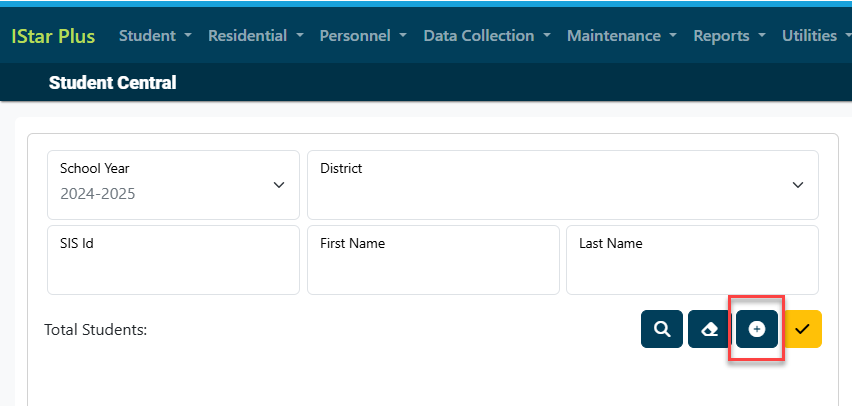The image size is (852, 406).
Task: Open the Residential menu
Action: click(x=256, y=36)
